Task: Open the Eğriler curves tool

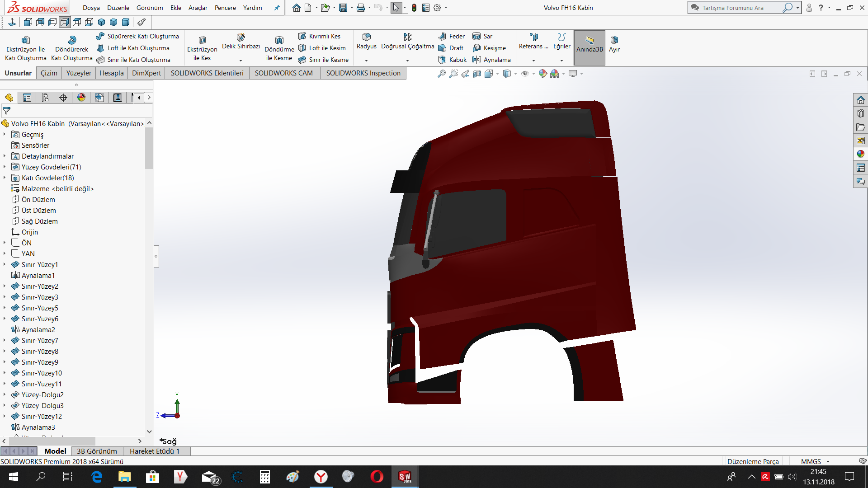Action: point(561,42)
